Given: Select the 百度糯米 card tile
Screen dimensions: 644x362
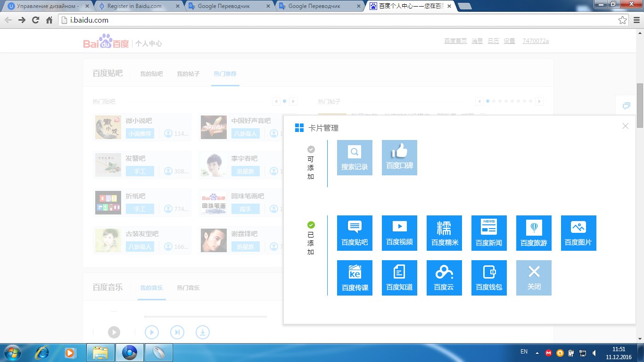Looking at the screenshot, I should pyautogui.click(x=444, y=233).
